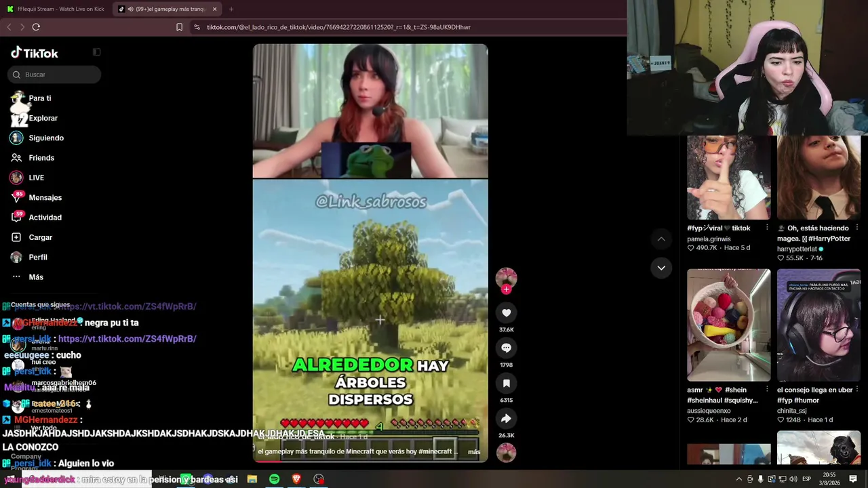Open the Cargar upload page
This screenshot has width=868, height=488.
tap(31, 237)
